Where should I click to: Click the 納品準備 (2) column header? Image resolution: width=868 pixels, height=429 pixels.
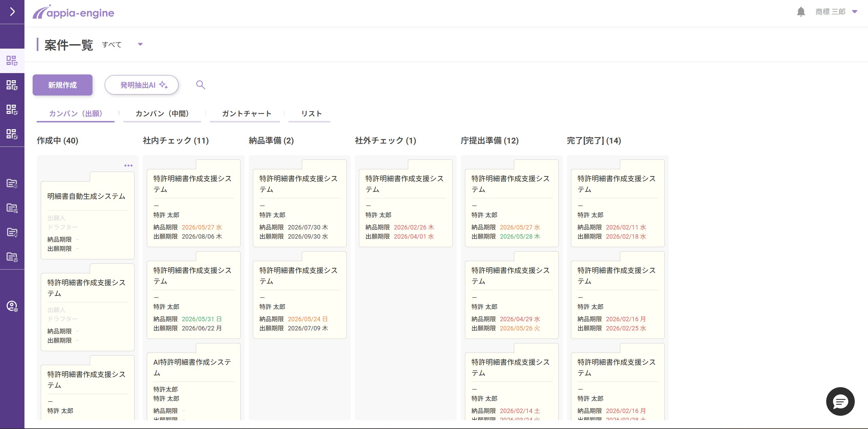pos(271,141)
